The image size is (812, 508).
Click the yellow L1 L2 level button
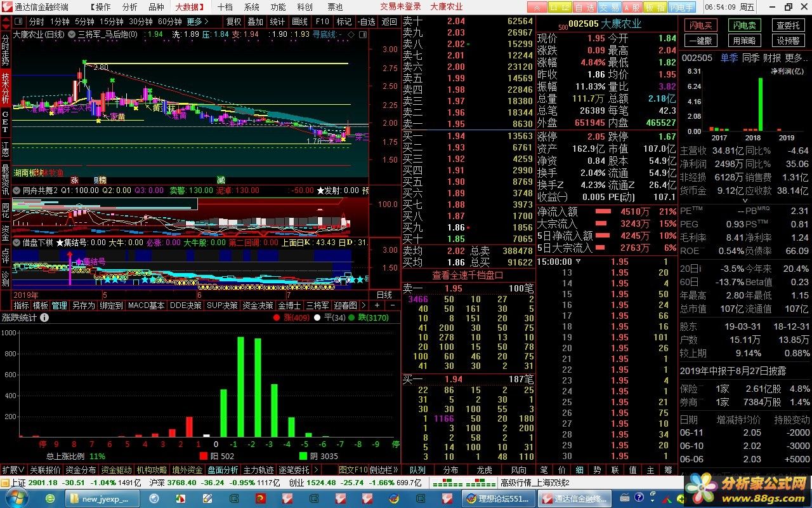pos(559,7)
